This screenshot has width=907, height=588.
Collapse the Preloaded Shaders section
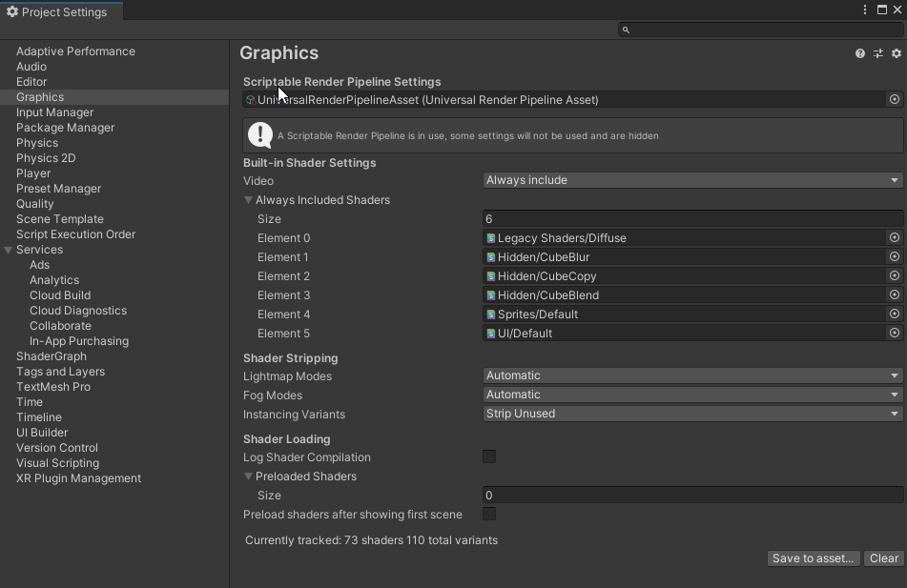pos(248,476)
